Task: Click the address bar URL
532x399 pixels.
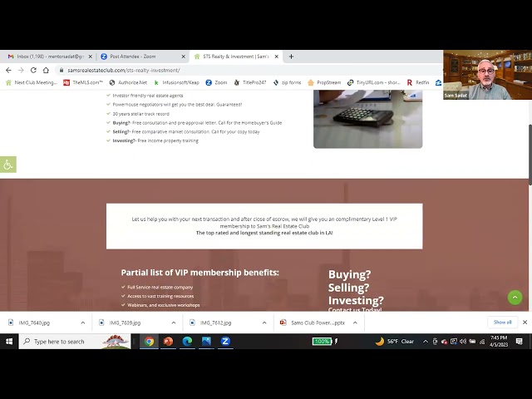Action: [124, 70]
